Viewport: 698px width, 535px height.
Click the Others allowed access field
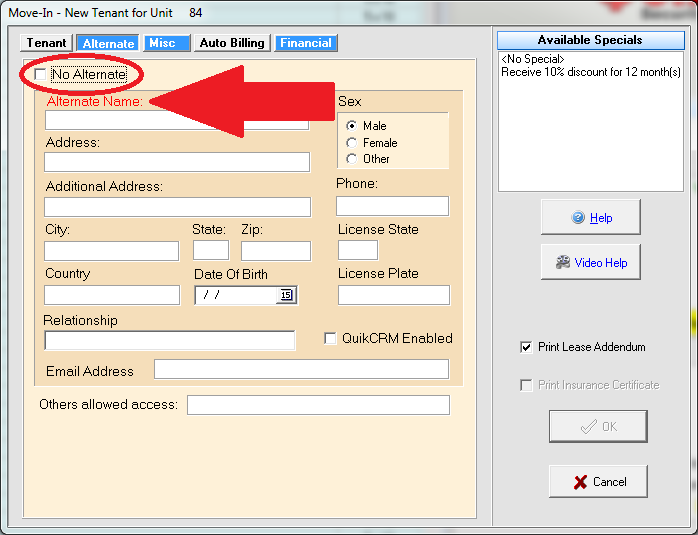point(318,405)
